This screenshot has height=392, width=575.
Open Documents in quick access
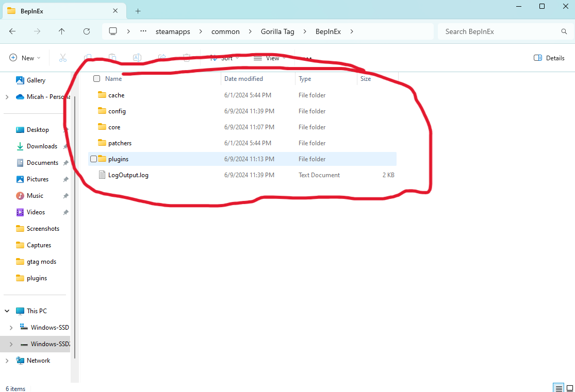(42, 163)
